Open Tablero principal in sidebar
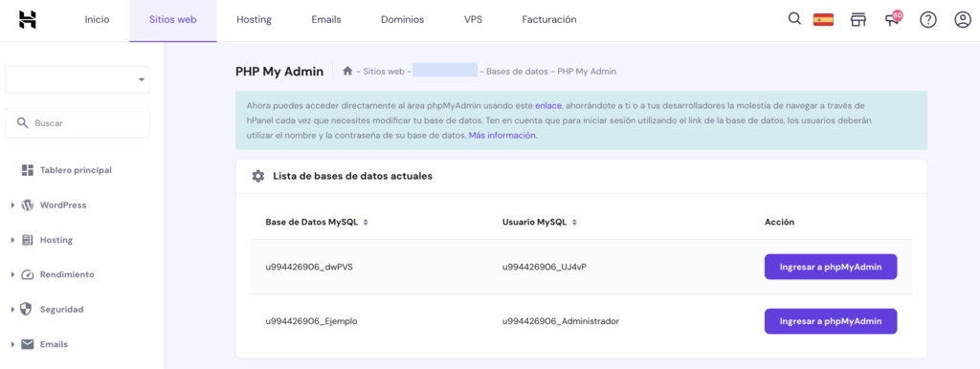The image size is (980, 369). (76, 170)
